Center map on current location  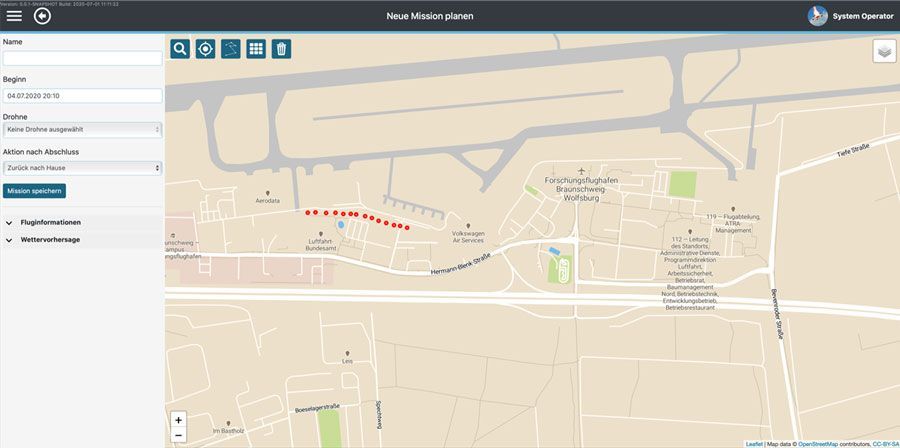pos(205,49)
